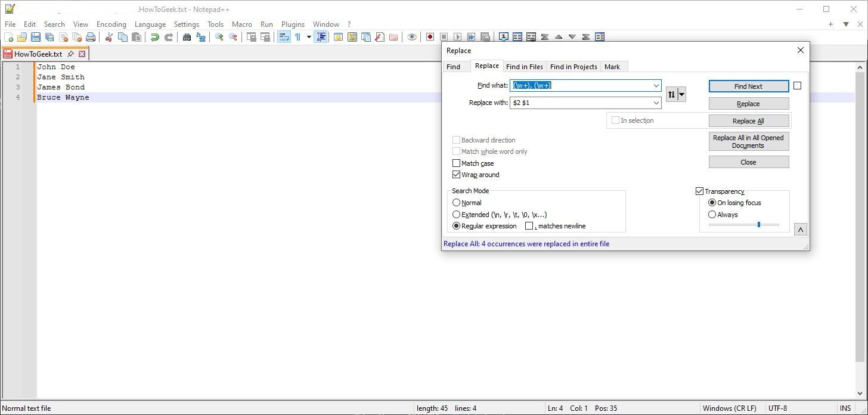The height and width of the screenshot is (415, 868).
Task: Click the transparency slider handle
Action: pyautogui.click(x=758, y=225)
